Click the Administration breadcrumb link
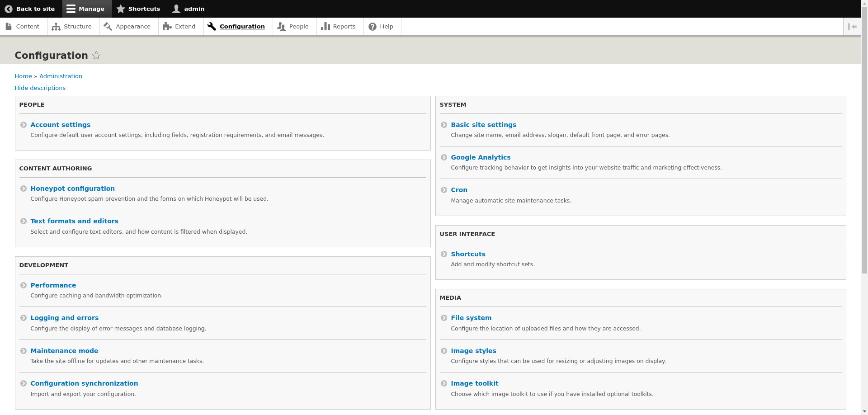The height and width of the screenshot is (415, 868). (61, 76)
